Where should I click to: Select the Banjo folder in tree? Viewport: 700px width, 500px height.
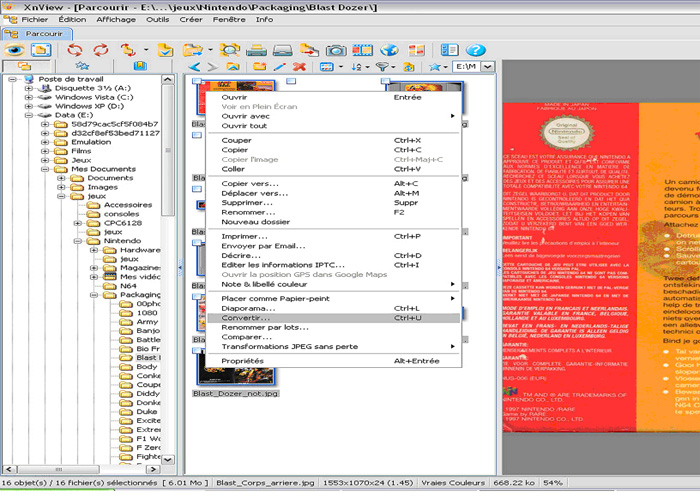coord(148,331)
